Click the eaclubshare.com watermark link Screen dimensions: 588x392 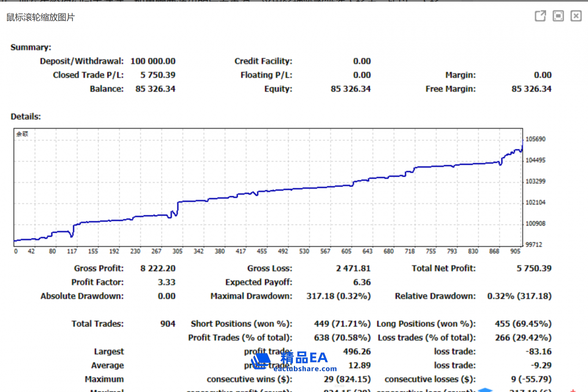coord(305,369)
